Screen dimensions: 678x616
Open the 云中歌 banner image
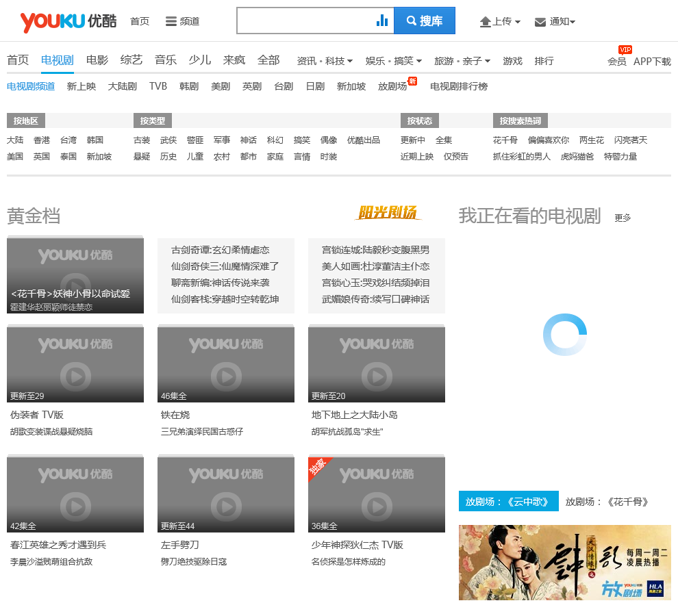[x=565, y=563]
